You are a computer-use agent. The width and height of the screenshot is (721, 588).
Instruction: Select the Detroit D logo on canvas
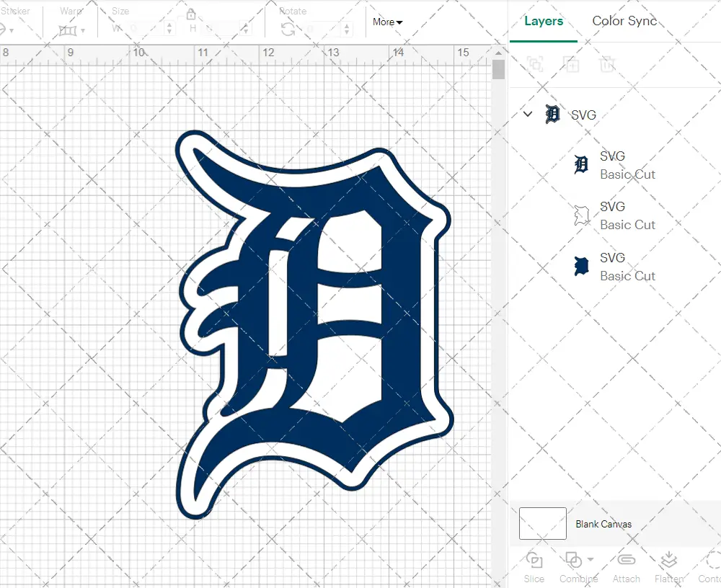[x=314, y=324]
